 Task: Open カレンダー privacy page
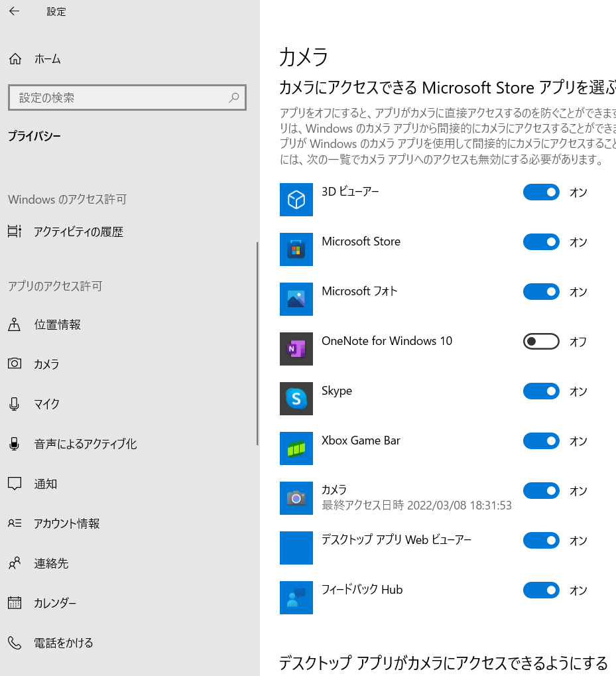(x=128, y=603)
